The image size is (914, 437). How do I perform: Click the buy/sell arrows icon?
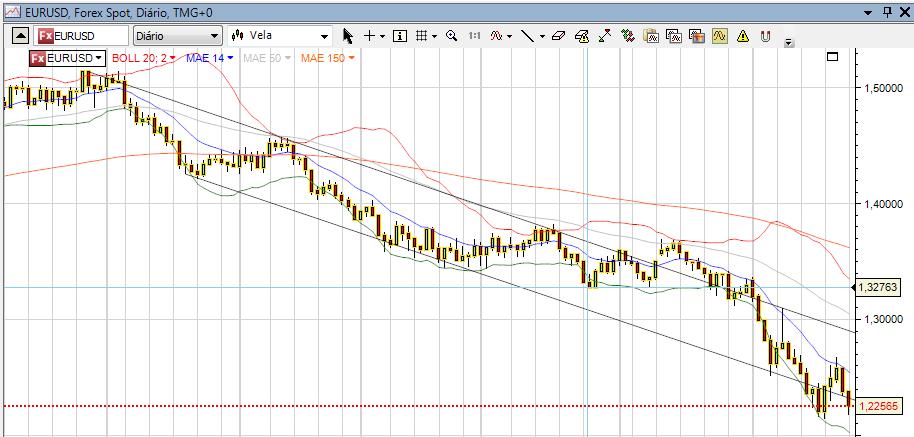628,36
